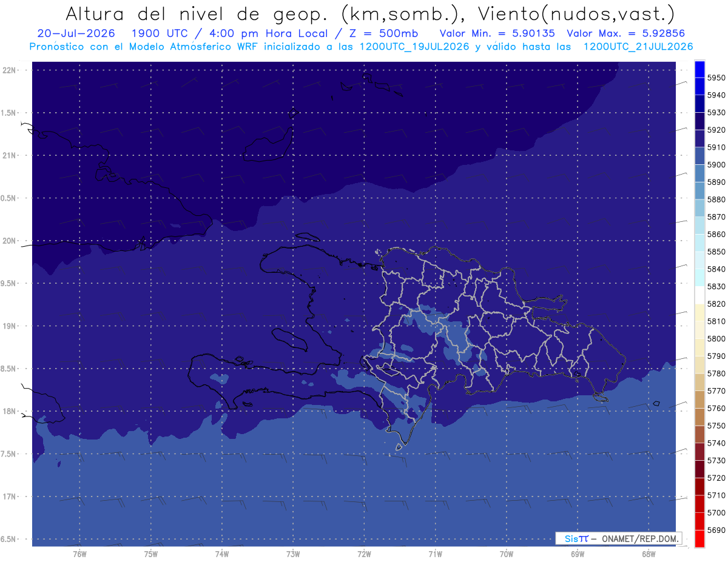Select the legend segment between 5870 and 5860

pyautogui.click(x=699, y=226)
